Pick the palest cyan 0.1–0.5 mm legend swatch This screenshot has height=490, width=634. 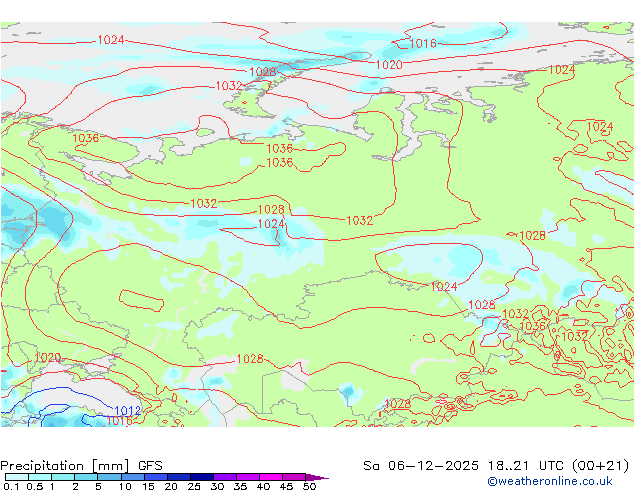(17, 477)
